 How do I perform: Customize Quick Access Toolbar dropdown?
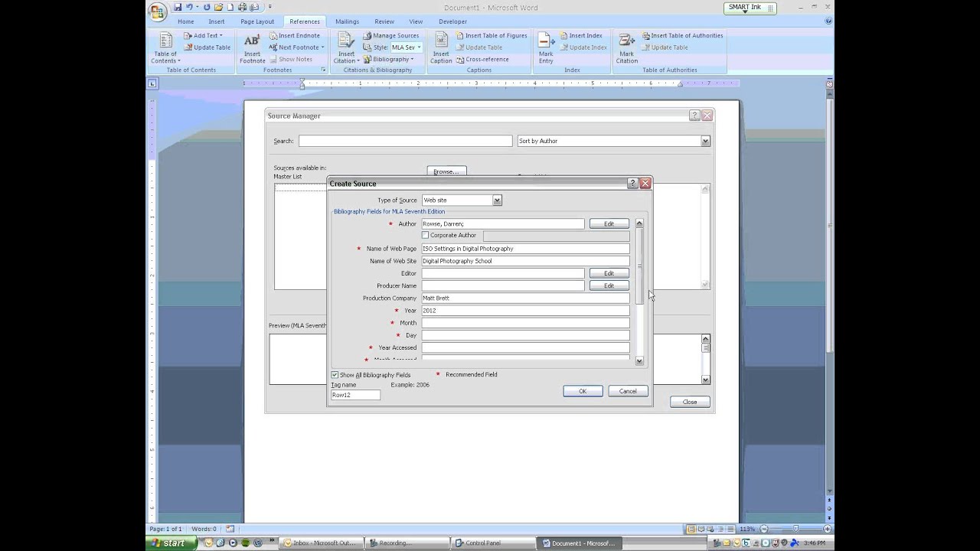(x=269, y=7)
